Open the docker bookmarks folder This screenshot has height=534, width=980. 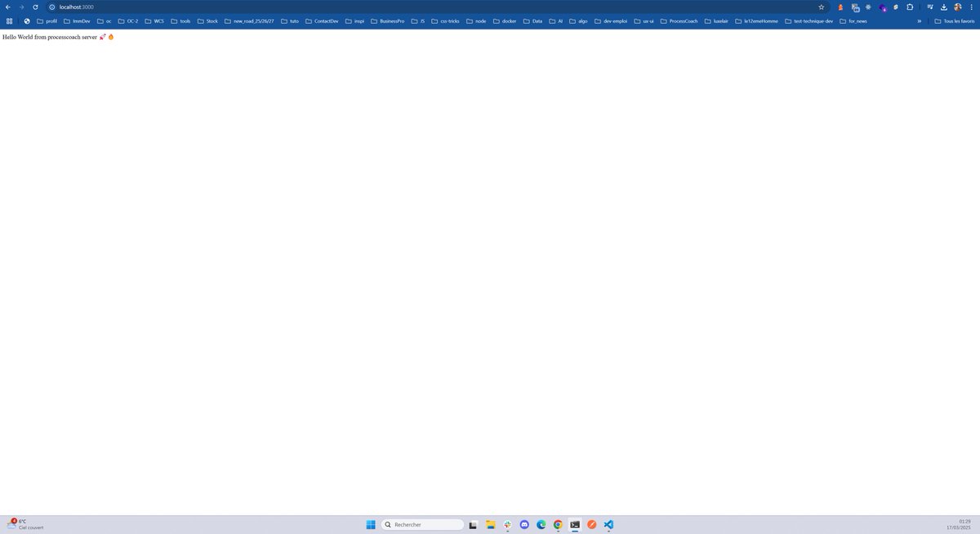(505, 20)
